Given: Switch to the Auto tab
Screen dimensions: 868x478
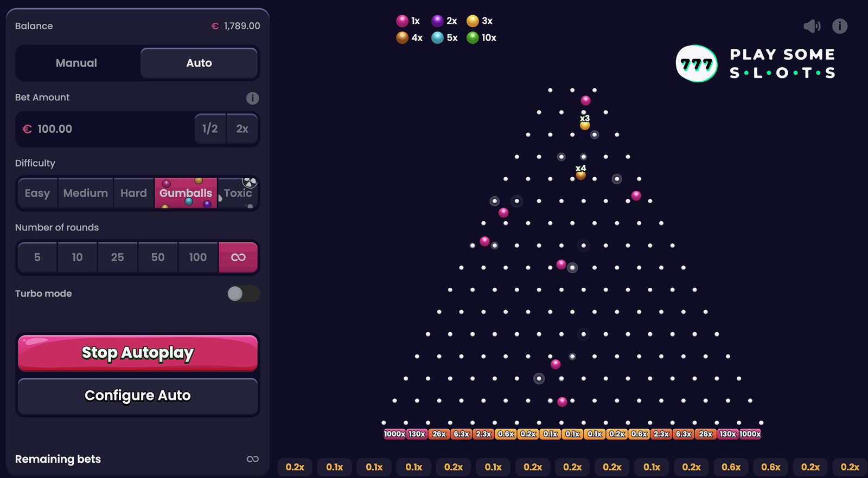Looking at the screenshot, I should tap(199, 63).
